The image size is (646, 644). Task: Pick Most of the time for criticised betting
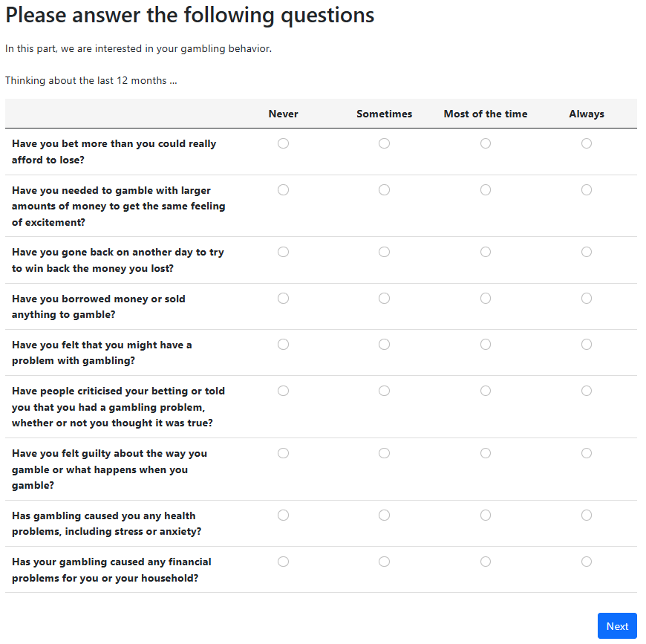[486, 391]
